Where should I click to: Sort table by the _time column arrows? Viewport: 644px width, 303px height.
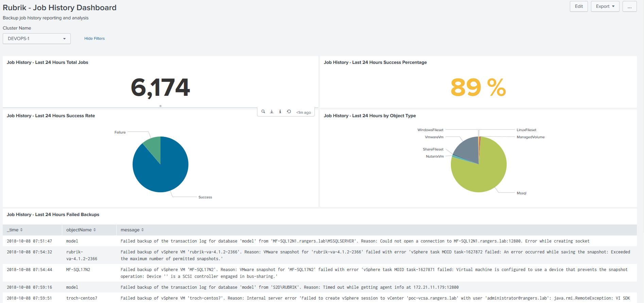pyautogui.click(x=21, y=230)
